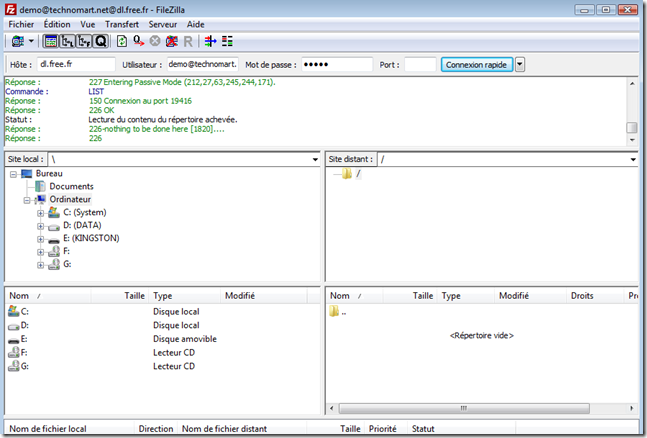Toggle directory comparison icon
Image resolution: width=647 pixels, height=438 pixels.
pos(227,41)
